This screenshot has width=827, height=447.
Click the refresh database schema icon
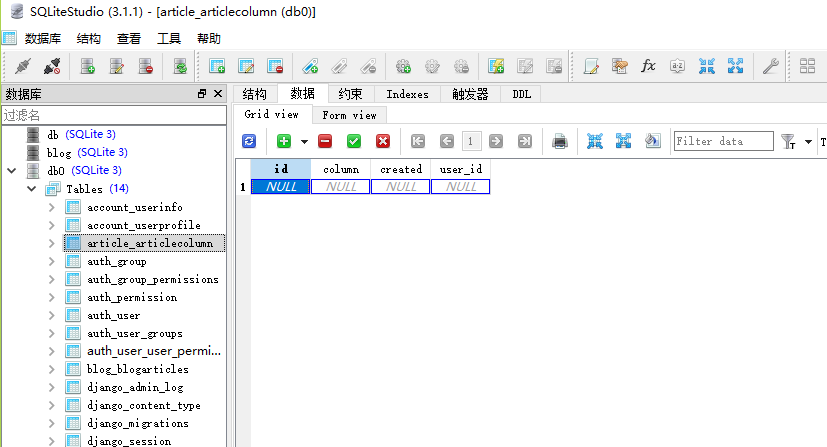click(180, 66)
